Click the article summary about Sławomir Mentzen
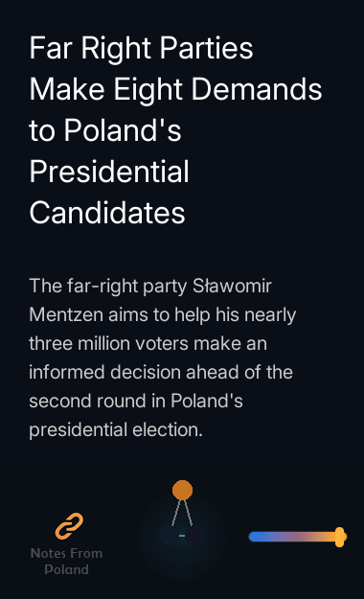Viewport: 364px width, 599px height. point(162,357)
